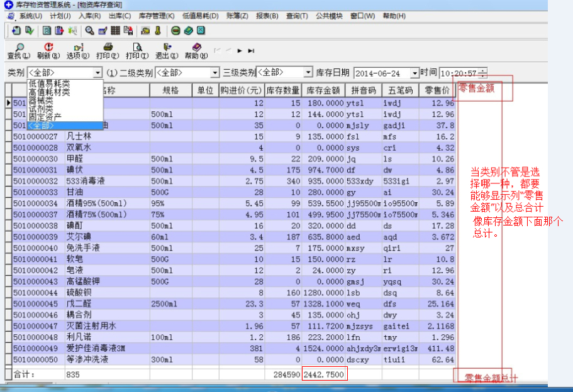Expand the 三级类别 dropdown
Screen dimensions: 573x392
[308, 73]
